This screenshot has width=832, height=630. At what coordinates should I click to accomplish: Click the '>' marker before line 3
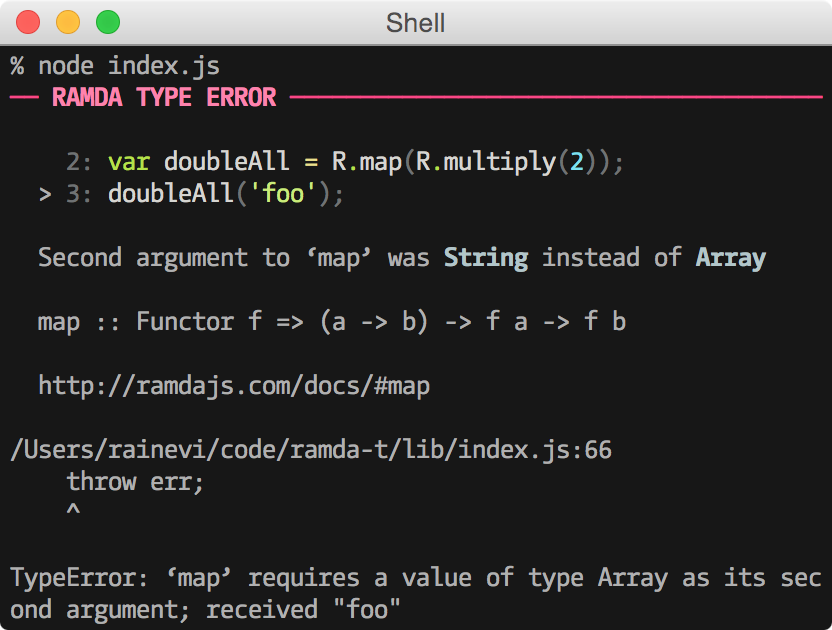tap(45, 194)
